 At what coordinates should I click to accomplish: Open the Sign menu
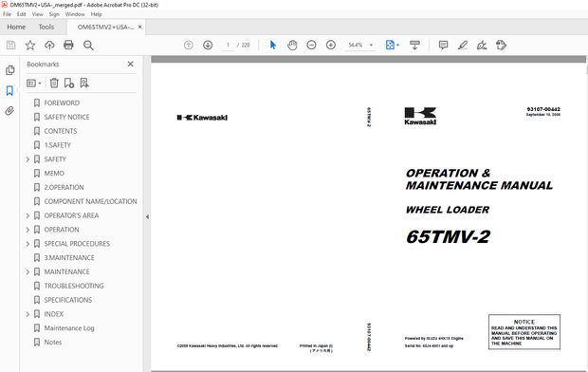(54, 14)
